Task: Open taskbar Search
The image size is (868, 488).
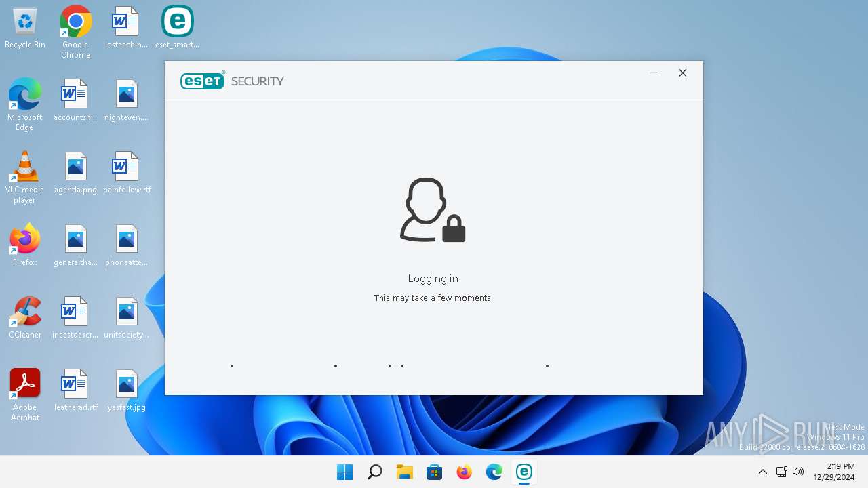Action: (x=374, y=472)
